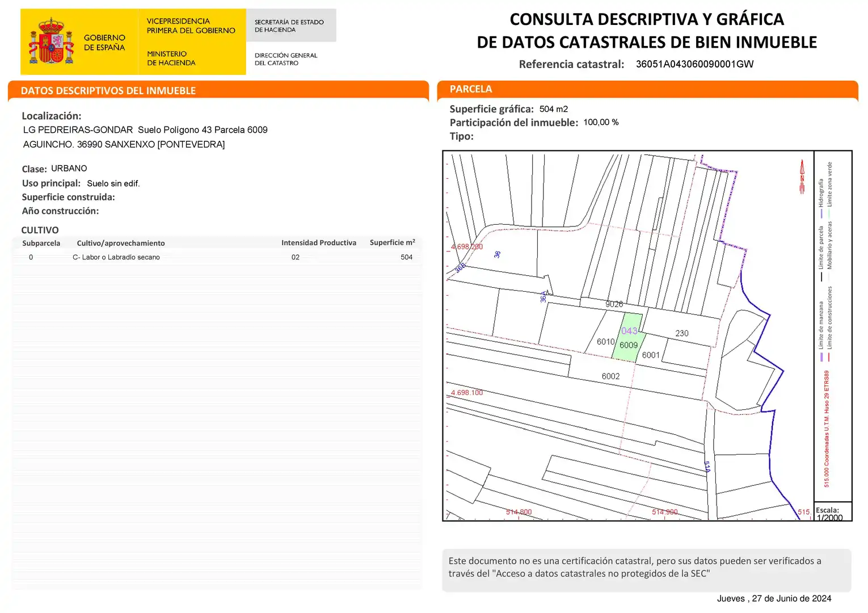This screenshot has height=613, width=868.
Task: Select the 'LG PEDREIRAS-GONDAR' address line
Action: click(145, 130)
